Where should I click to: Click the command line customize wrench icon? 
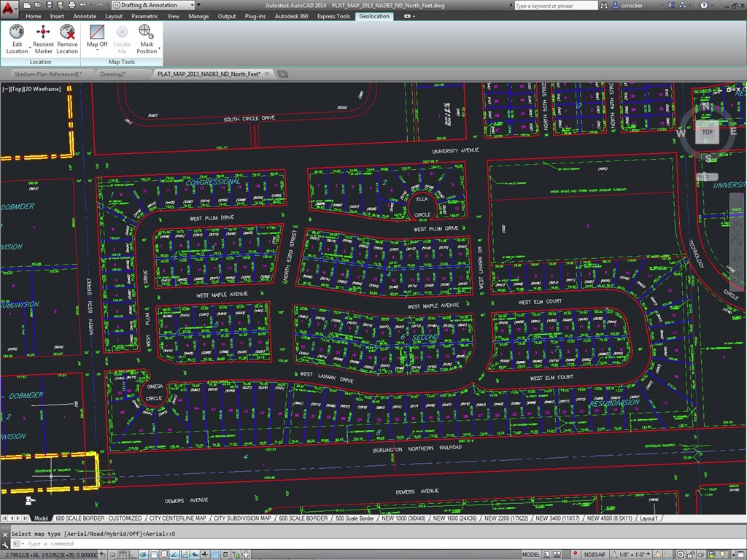tap(5, 544)
